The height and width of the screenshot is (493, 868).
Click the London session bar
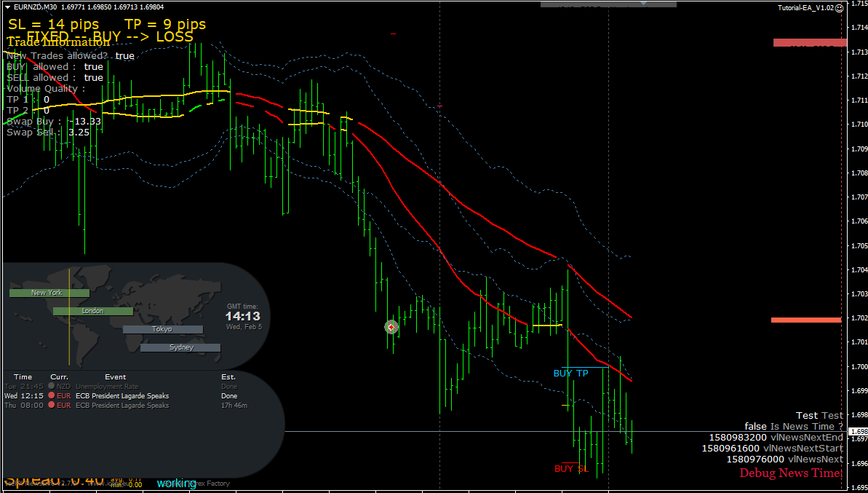pos(93,311)
